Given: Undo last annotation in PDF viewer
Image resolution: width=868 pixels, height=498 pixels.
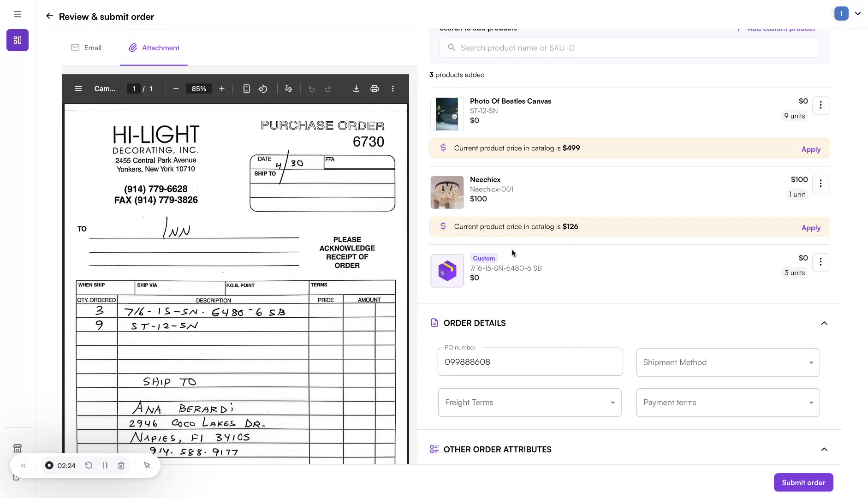Looking at the screenshot, I should (312, 89).
